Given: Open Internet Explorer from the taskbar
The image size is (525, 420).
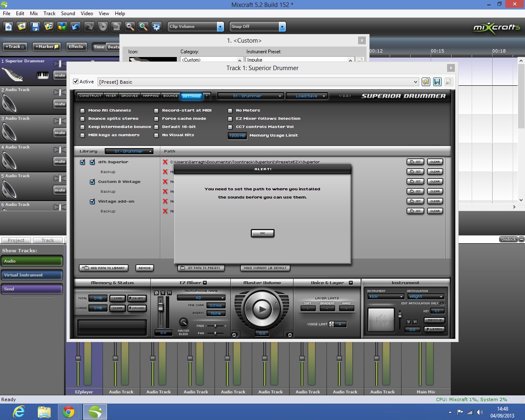Looking at the screenshot, I should click(x=18, y=412).
